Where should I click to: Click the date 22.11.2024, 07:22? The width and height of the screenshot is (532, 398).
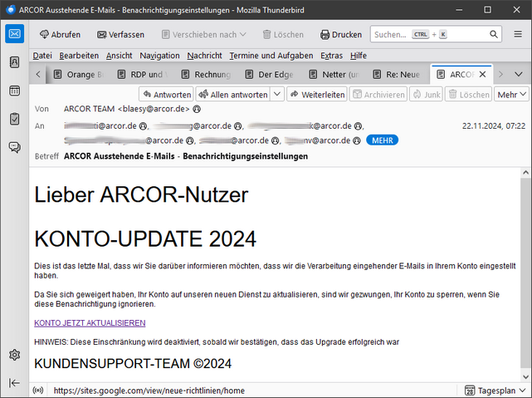coord(494,126)
